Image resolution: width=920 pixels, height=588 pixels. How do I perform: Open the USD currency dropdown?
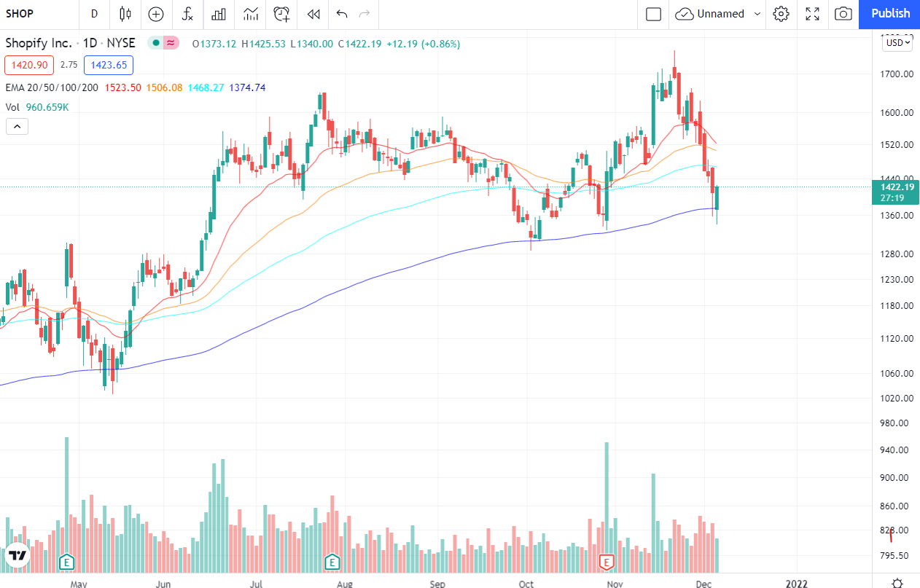pos(897,43)
